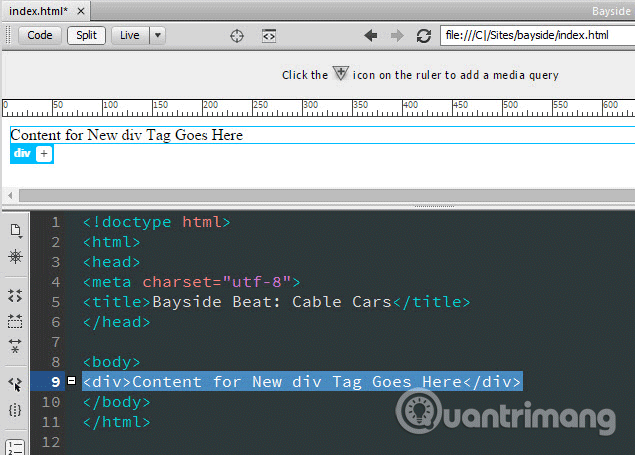Click the meta charset line
This screenshot has height=455, width=635.
tap(192, 282)
